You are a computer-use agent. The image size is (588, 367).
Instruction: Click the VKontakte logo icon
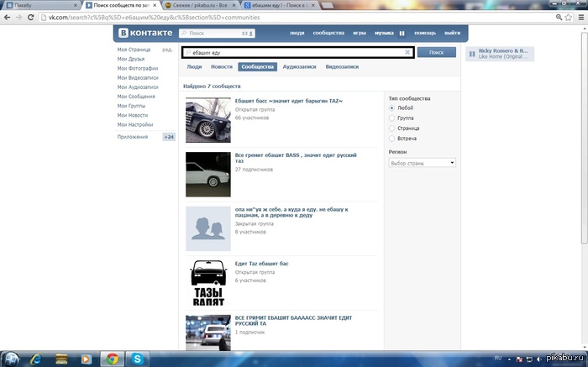coord(123,33)
